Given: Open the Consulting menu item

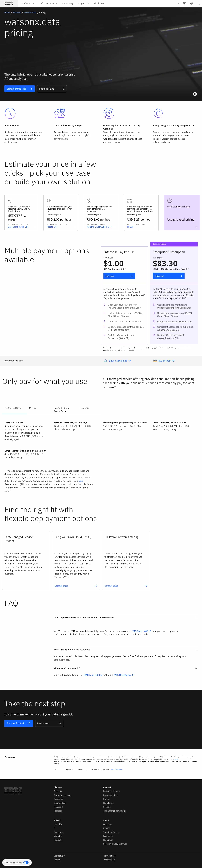Looking at the screenshot, I should (x=67, y=3).
